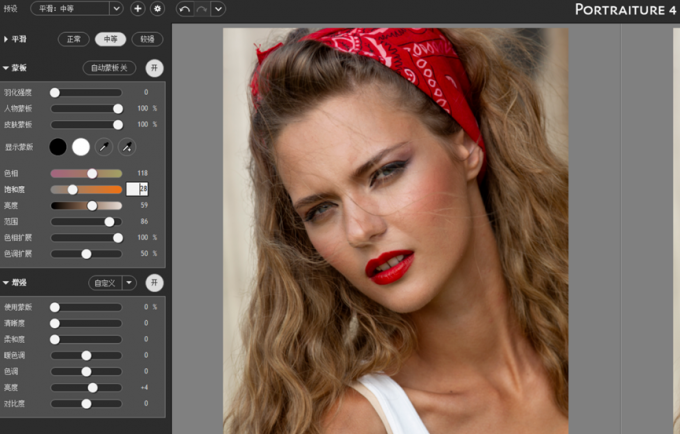
Task: Select 中等 smoothing level
Action: click(111, 39)
